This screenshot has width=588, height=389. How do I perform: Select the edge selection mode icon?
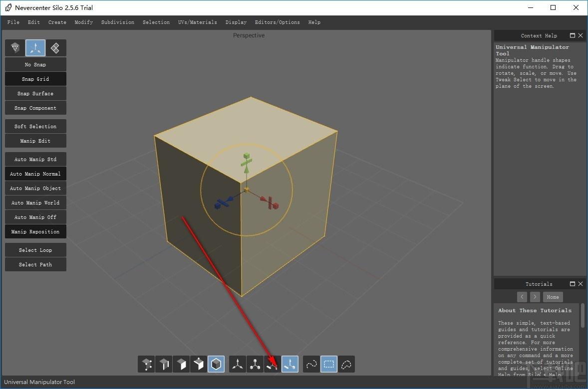(164, 364)
